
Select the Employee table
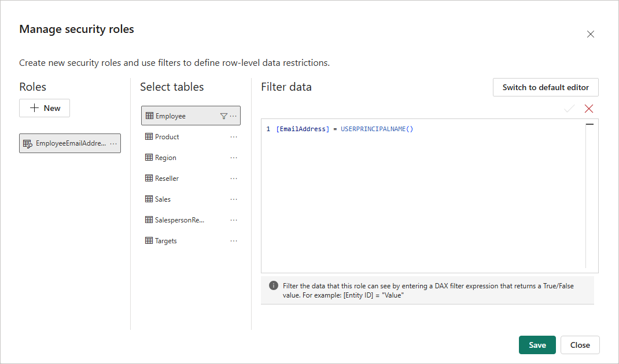click(191, 116)
